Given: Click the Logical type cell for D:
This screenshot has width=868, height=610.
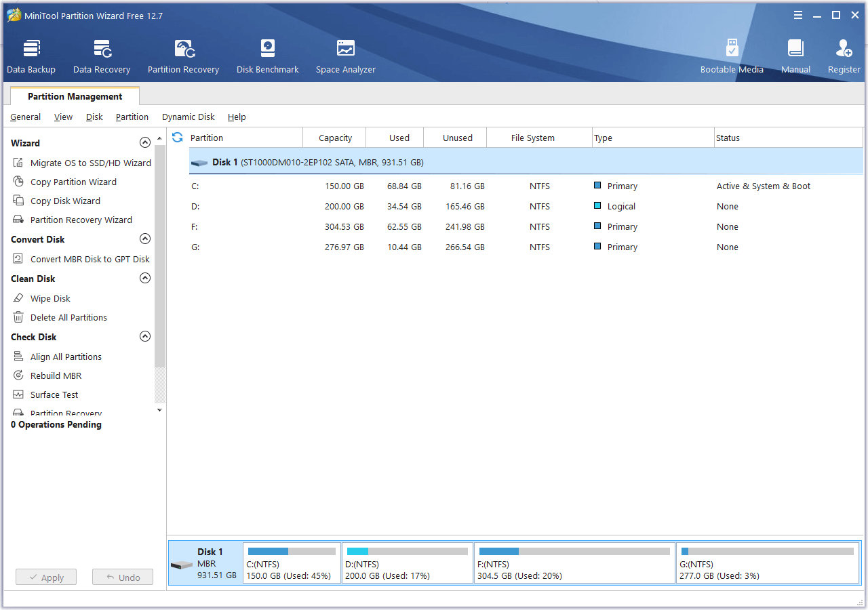Looking at the screenshot, I should [615, 206].
